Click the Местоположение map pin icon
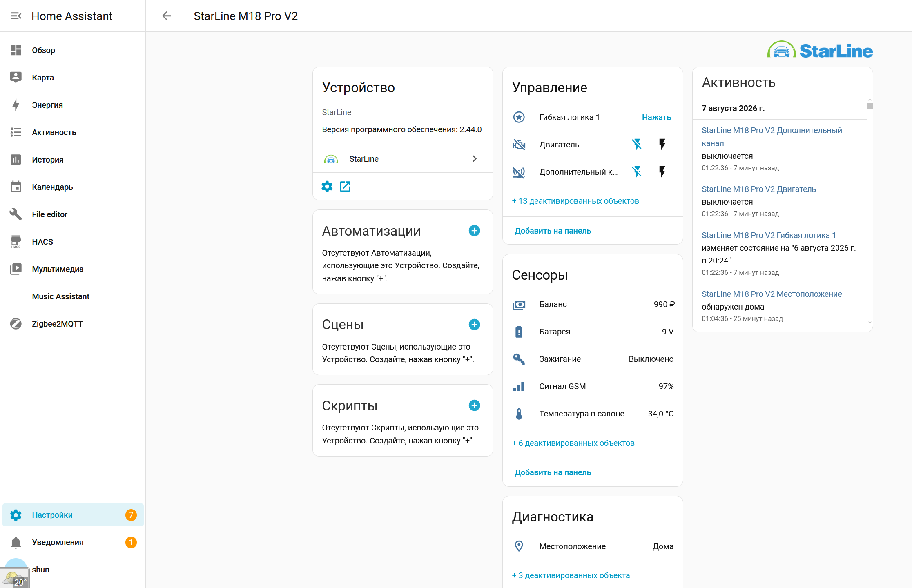The height and width of the screenshot is (588, 912). [519, 546]
